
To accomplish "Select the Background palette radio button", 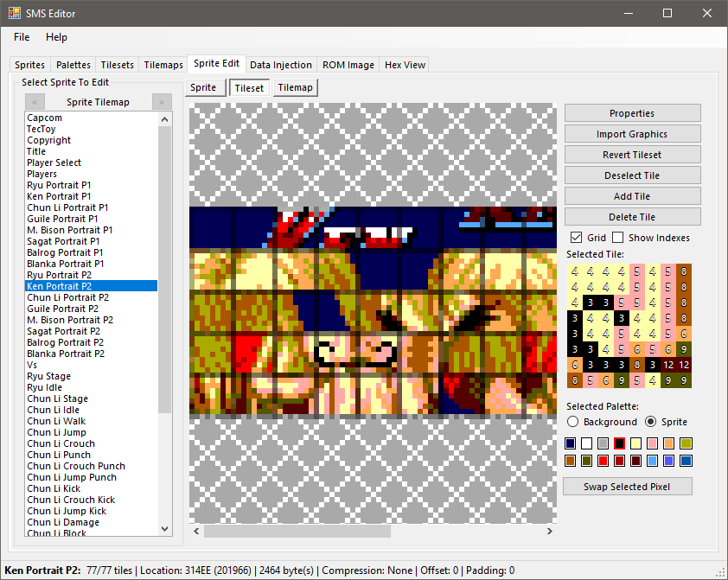I will (573, 422).
